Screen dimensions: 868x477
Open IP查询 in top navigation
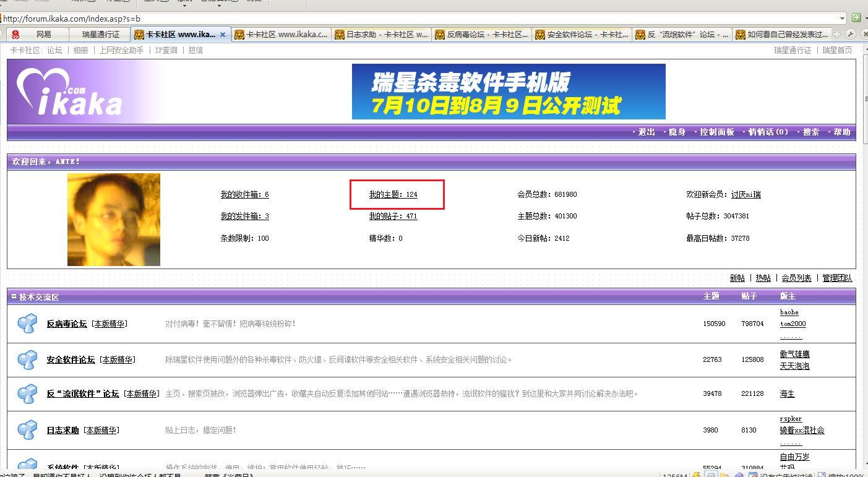click(166, 50)
